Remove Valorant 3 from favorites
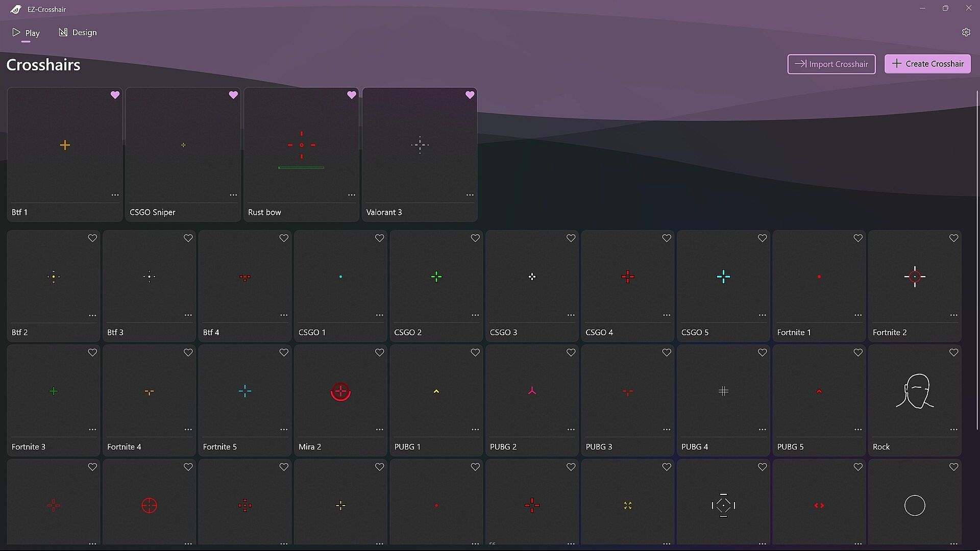 pyautogui.click(x=470, y=95)
